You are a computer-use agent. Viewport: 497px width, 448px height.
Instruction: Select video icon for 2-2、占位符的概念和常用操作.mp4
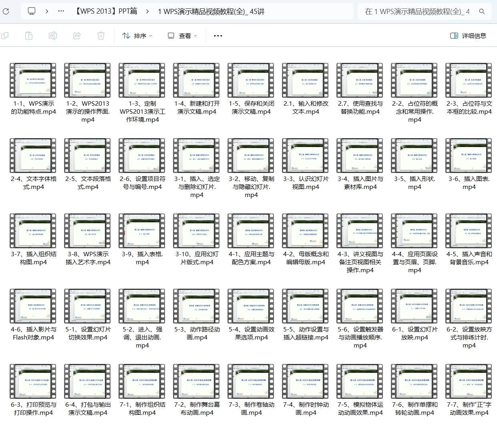click(x=415, y=80)
